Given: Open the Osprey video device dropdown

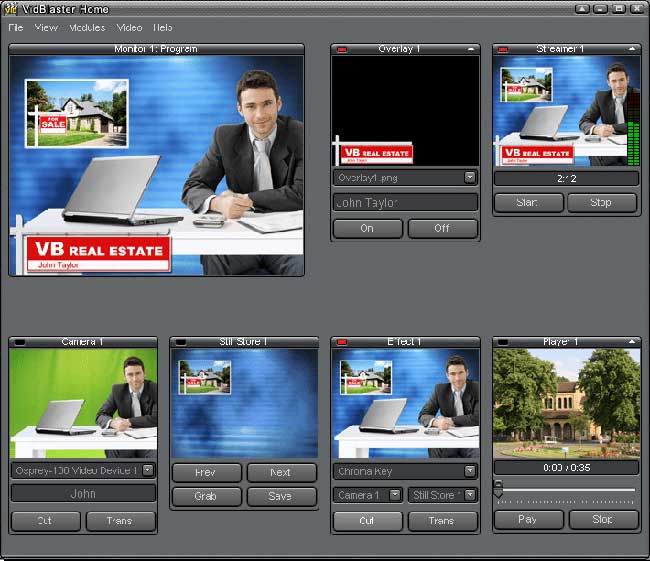Looking at the screenshot, I should (148, 470).
